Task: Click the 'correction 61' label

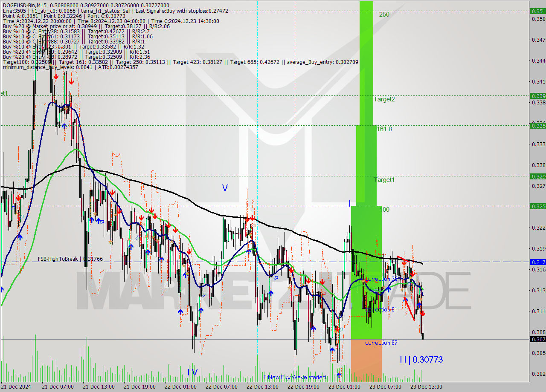Action: (x=381, y=309)
